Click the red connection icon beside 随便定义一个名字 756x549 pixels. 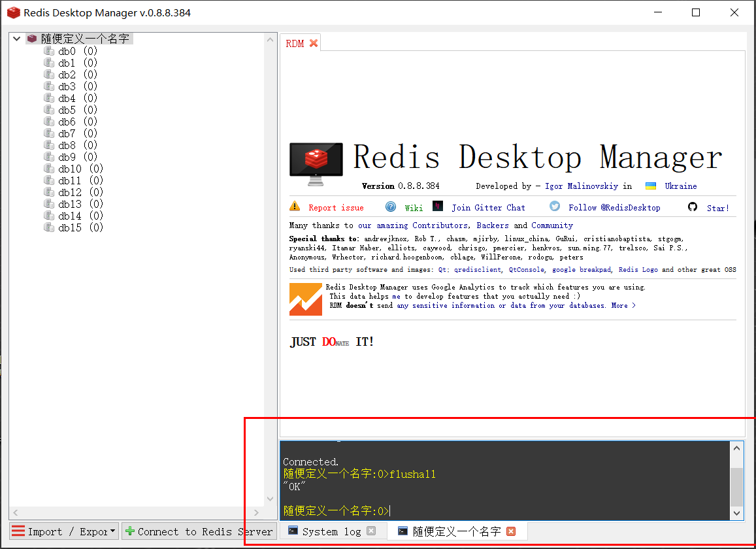click(x=32, y=39)
